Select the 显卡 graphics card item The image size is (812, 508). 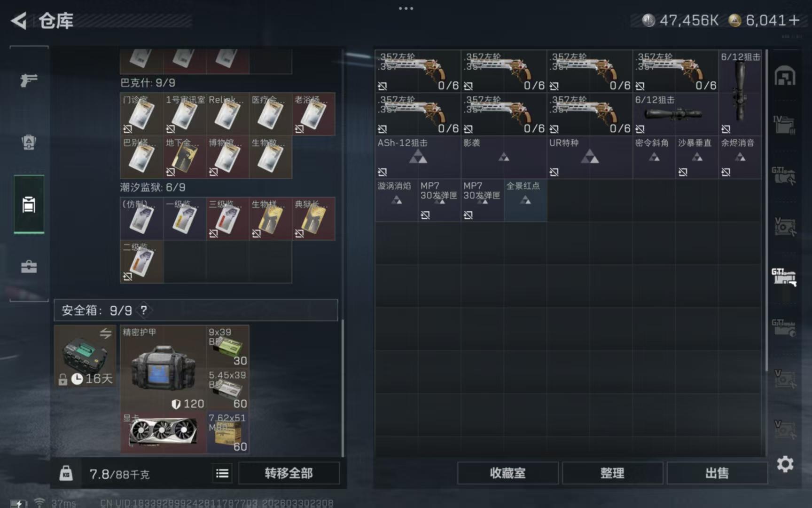click(163, 432)
